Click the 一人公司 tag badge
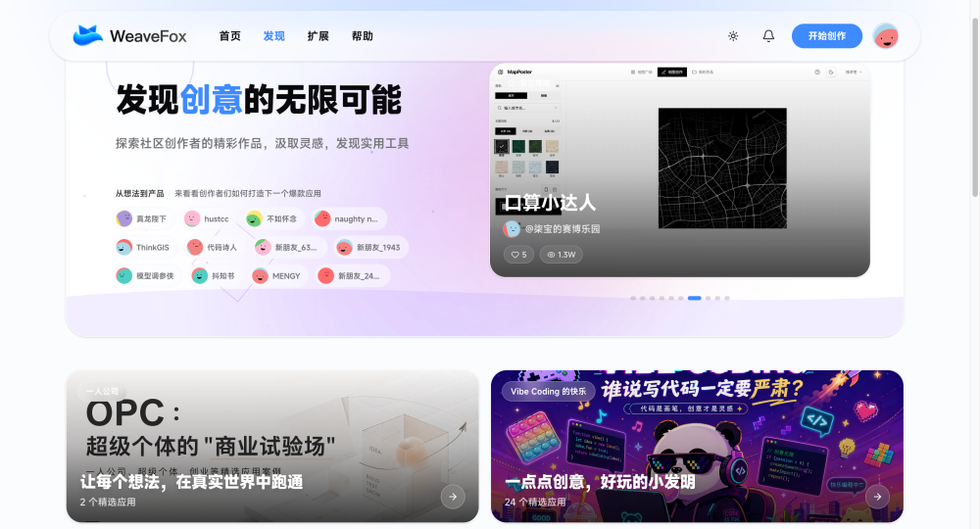 pyautogui.click(x=103, y=391)
